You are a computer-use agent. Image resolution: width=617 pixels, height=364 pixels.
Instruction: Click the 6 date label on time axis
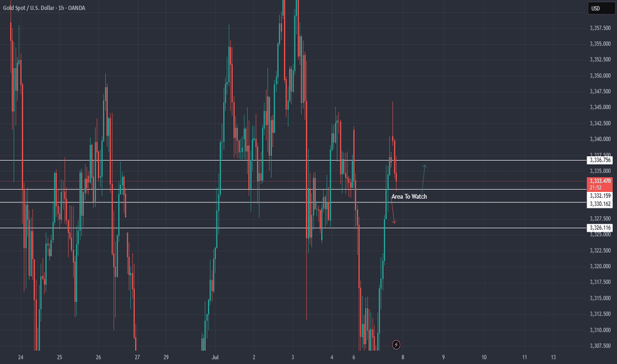[x=354, y=357]
